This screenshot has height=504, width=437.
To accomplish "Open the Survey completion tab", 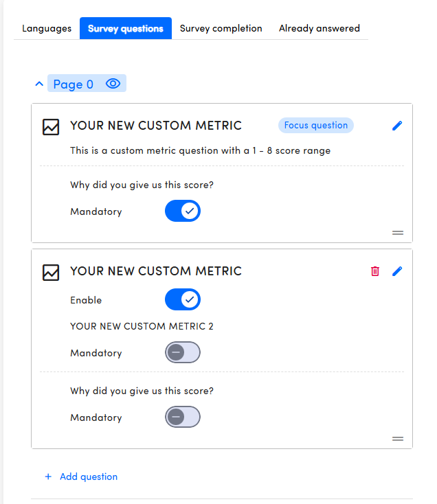I will click(221, 29).
